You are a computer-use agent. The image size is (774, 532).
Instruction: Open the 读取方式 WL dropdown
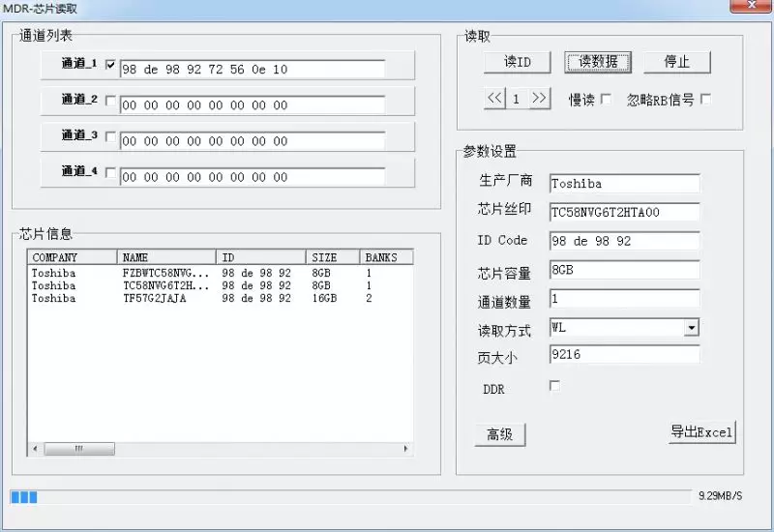coord(691,328)
